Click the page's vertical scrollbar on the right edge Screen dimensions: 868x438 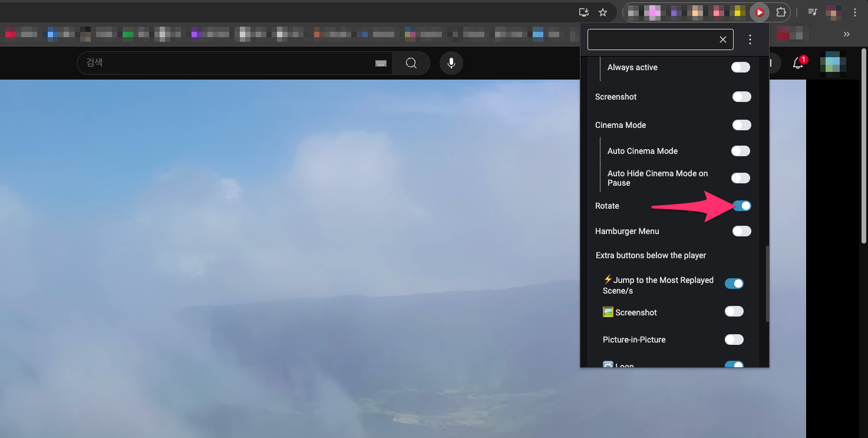(864, 146)
